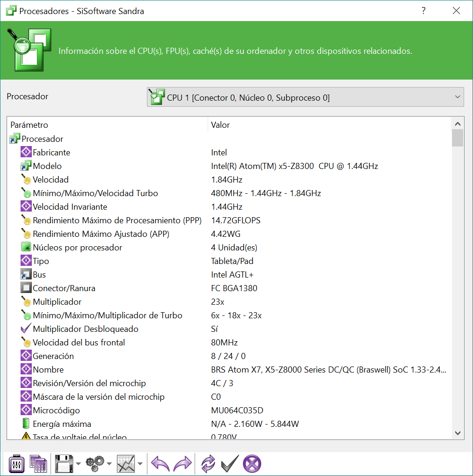
Task: Click the Multiplicador row icon
Action: [26, 301]
